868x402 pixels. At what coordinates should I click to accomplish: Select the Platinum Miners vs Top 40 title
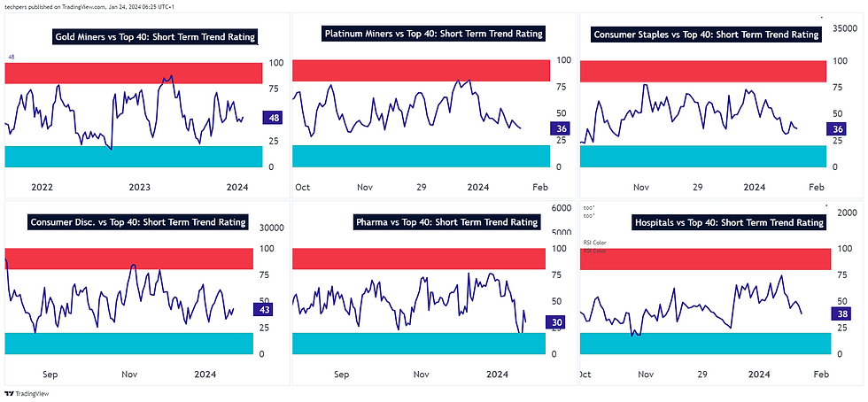(x=433, y=34)
